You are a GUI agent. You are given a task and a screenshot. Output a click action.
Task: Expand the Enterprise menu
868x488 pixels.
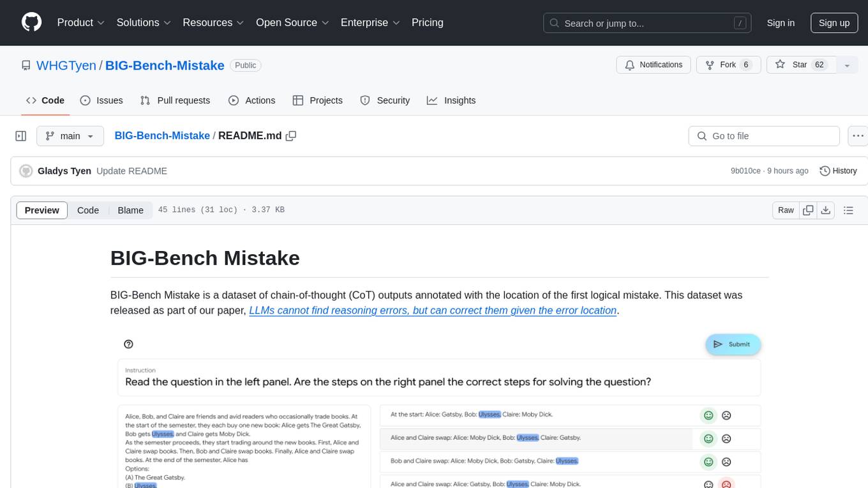tap(370, 22)
